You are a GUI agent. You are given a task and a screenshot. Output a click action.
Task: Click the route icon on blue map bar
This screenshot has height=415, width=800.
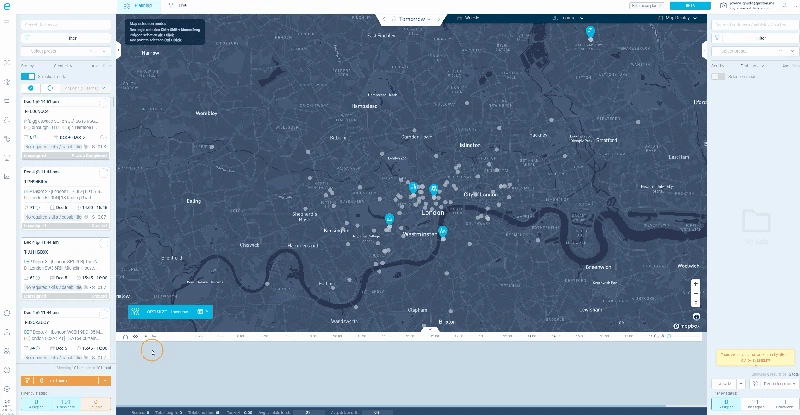point(135,311)
